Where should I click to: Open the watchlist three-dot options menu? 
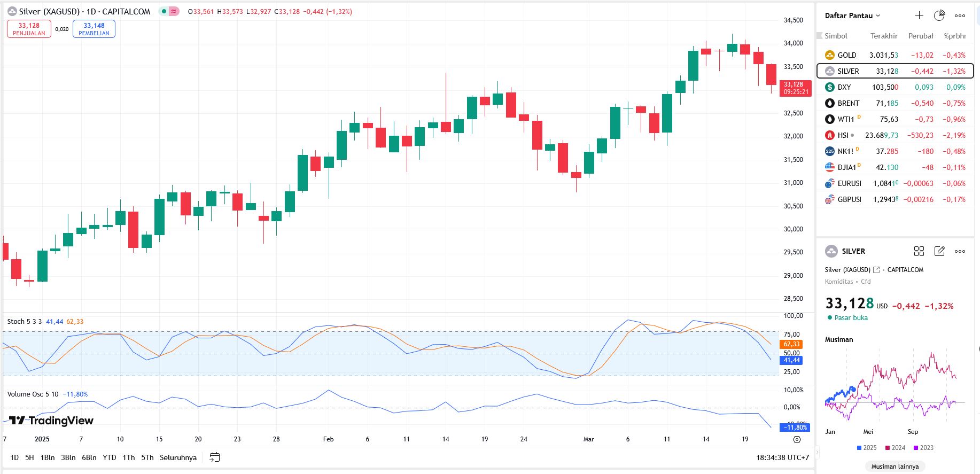(960, 15)
